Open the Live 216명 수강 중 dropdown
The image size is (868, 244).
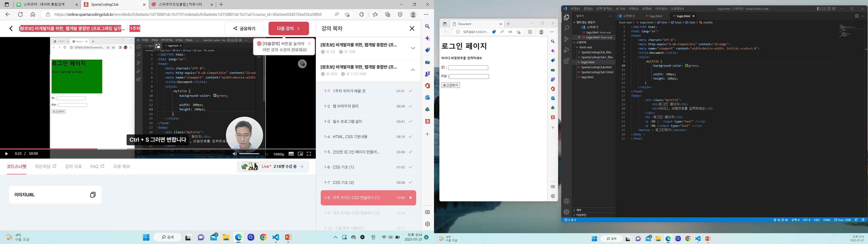click(273, 167)
